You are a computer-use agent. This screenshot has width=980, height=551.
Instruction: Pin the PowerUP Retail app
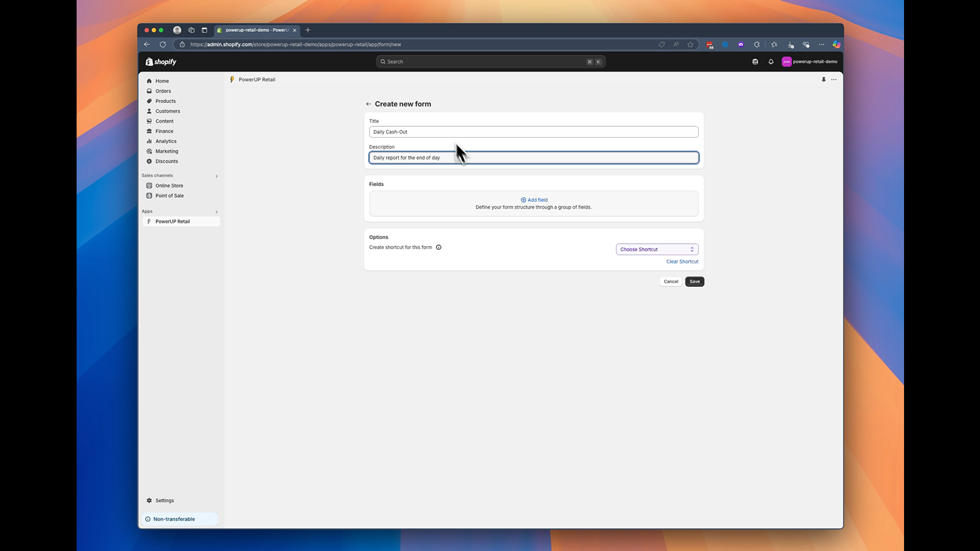coord(823,80)
